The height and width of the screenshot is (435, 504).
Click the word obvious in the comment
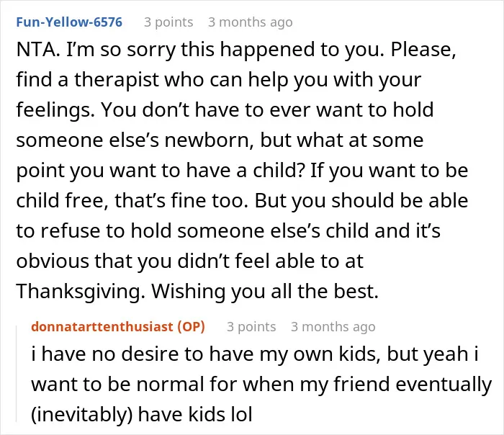point(53,261)
